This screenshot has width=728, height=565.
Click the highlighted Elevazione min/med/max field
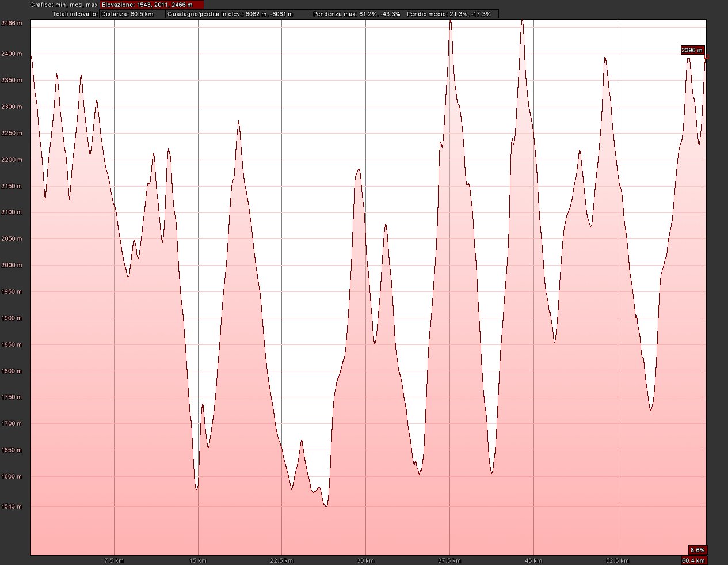151,5
